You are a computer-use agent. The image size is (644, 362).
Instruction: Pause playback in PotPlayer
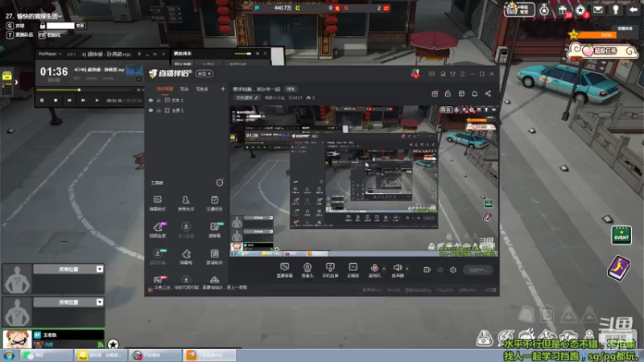(42, 101)
